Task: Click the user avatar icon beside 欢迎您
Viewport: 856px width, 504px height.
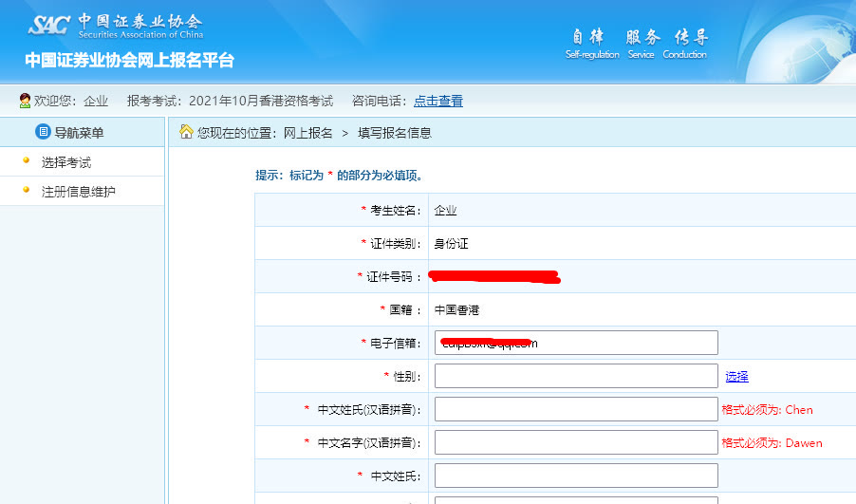Action: click(x=25, y=101)
